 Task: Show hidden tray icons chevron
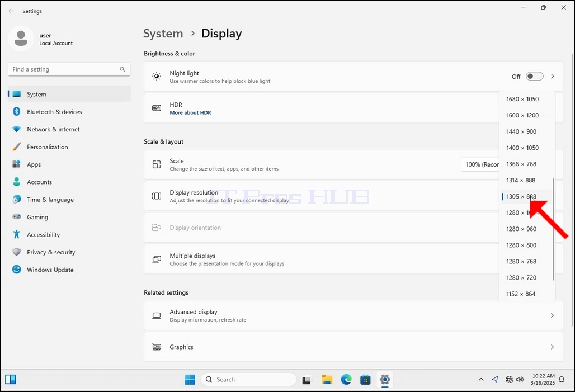point(481,380)
